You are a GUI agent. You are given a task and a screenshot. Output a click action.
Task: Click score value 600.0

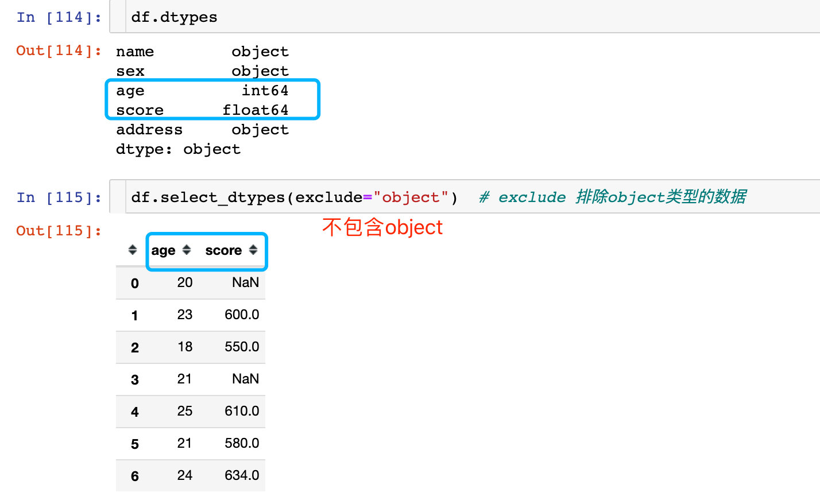[x=242, y=315]
